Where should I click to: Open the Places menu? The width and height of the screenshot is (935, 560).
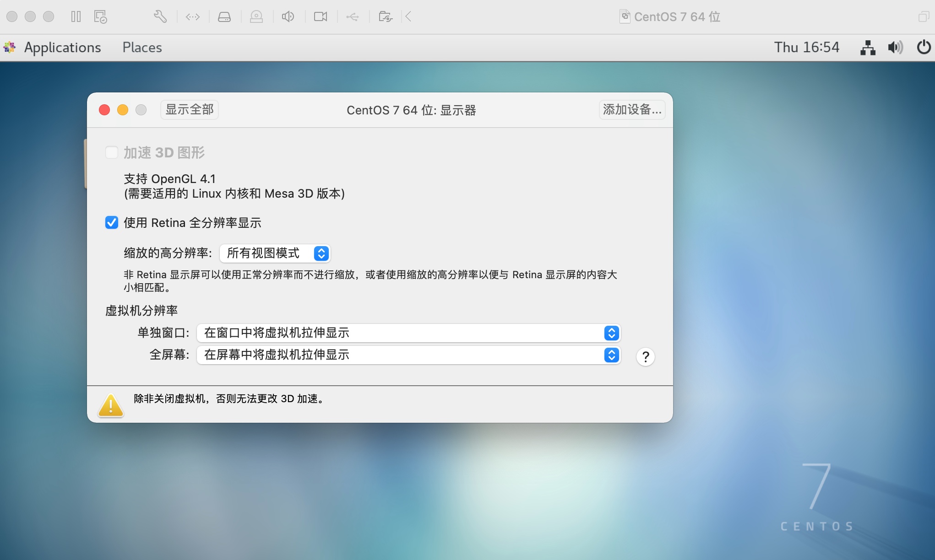(142, 47)
